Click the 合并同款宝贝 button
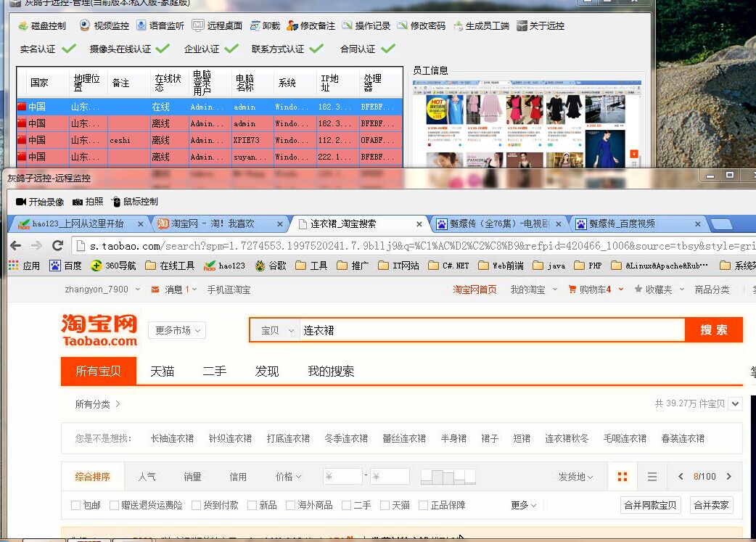 [x=650, y=505]
